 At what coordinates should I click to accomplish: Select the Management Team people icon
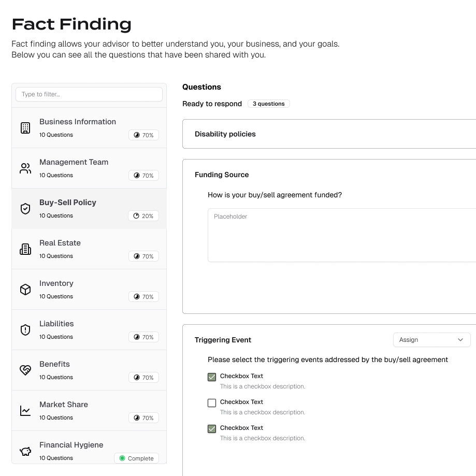click(25, 168)
